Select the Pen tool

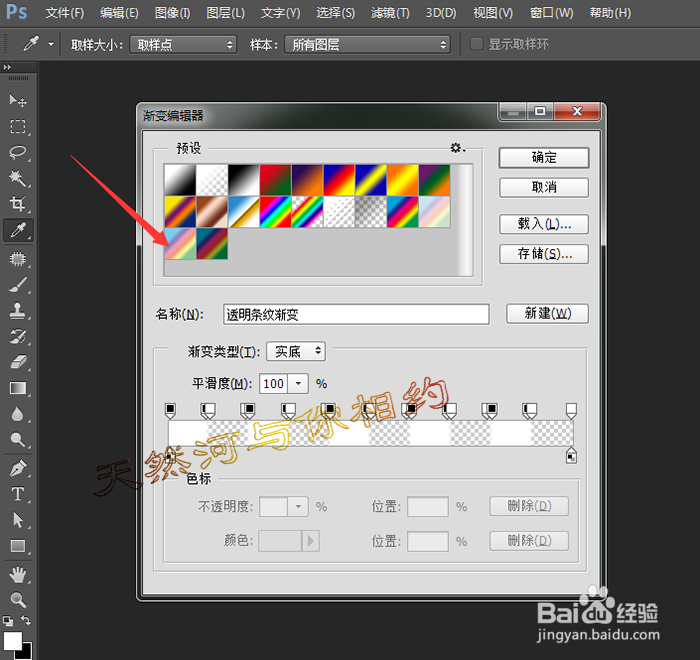tap(18, 468)
